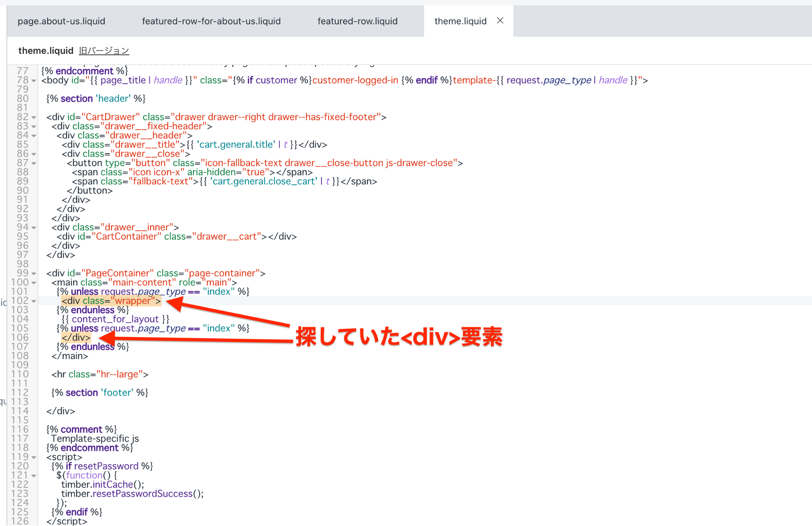Close the theme.liquid tab
Viewport: 812px width, 526px height.
point(500,21)
